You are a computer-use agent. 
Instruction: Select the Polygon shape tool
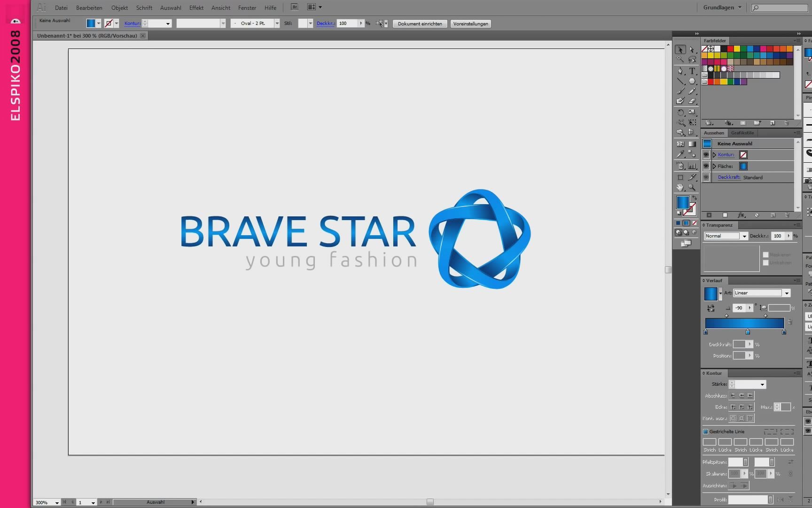692,81
